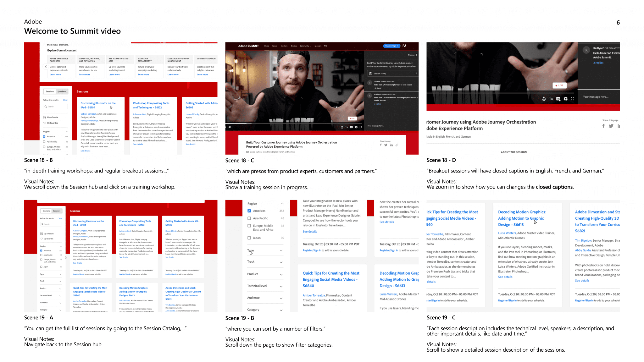Share on Facebook in Scene 18-C
This screenshot has width=644, height=362.
pos(381,145)
